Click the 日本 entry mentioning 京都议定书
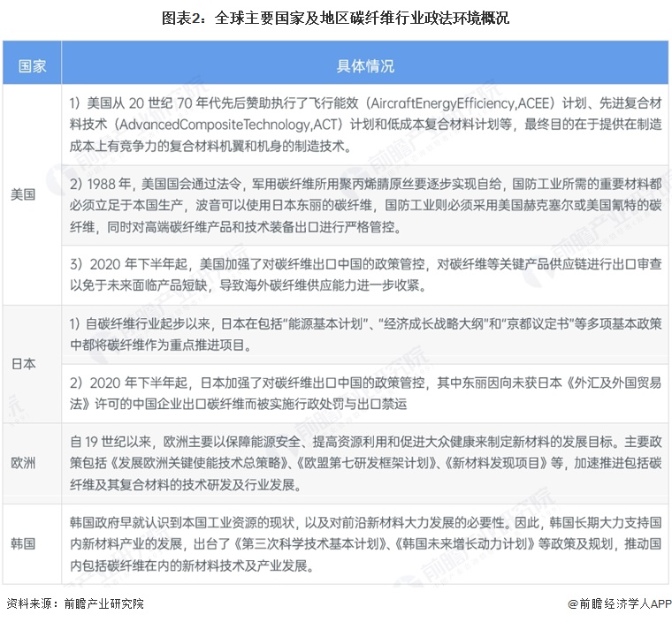672x622 pixels. pyautogui.click(x=365, y=334)
